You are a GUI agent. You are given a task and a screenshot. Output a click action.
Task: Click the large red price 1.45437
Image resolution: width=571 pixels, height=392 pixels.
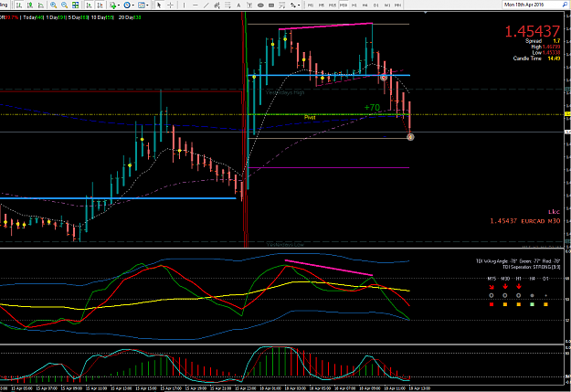(x=532, y=32)
